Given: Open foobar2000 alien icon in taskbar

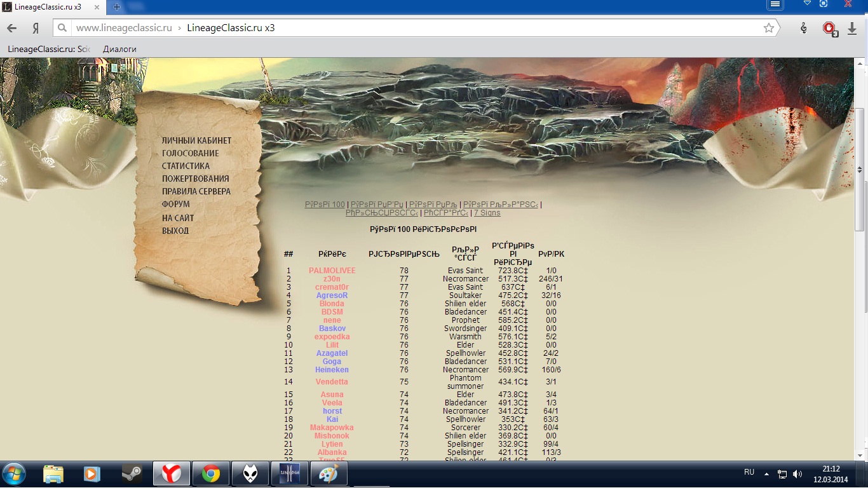Looking at the screenshot, I should (250, 474).
